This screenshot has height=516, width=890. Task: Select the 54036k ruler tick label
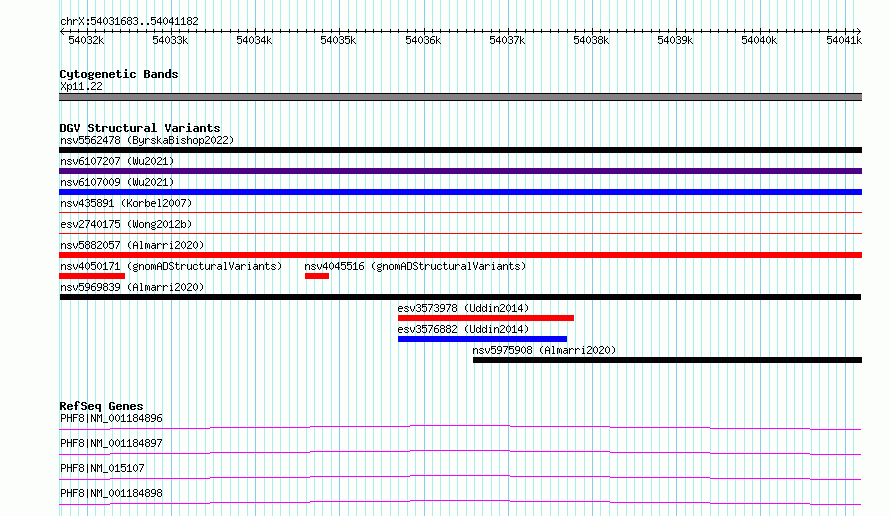click(423, 40)
